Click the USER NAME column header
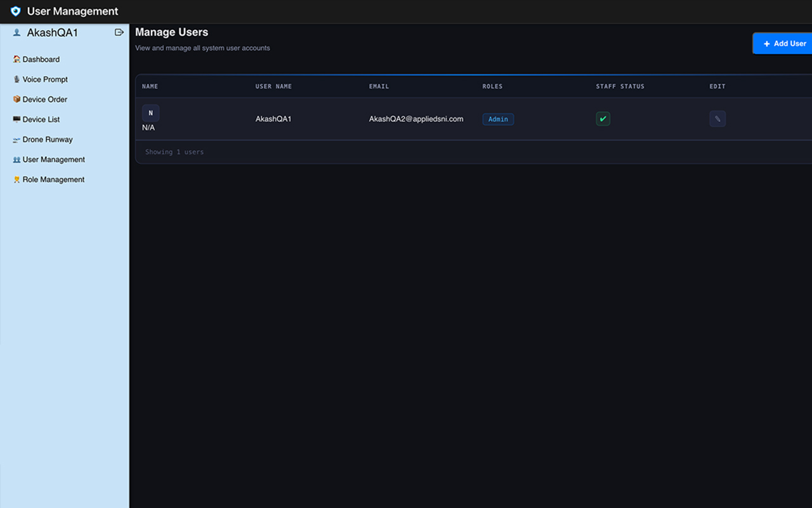Image resolution: width=812 pixels, height=508 pixels. coord(273,86)
